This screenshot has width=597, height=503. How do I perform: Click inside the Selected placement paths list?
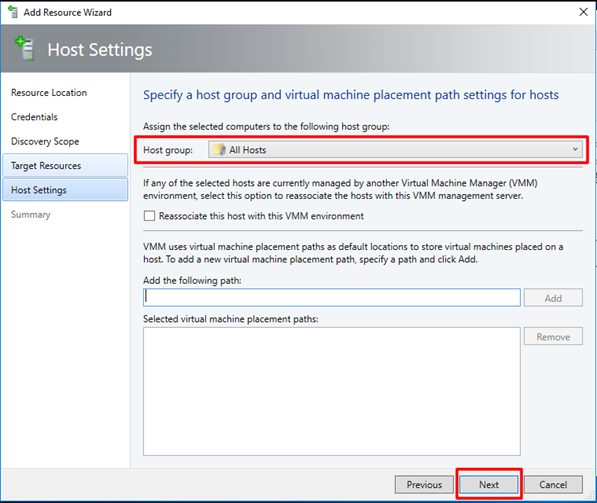point(332,391)
